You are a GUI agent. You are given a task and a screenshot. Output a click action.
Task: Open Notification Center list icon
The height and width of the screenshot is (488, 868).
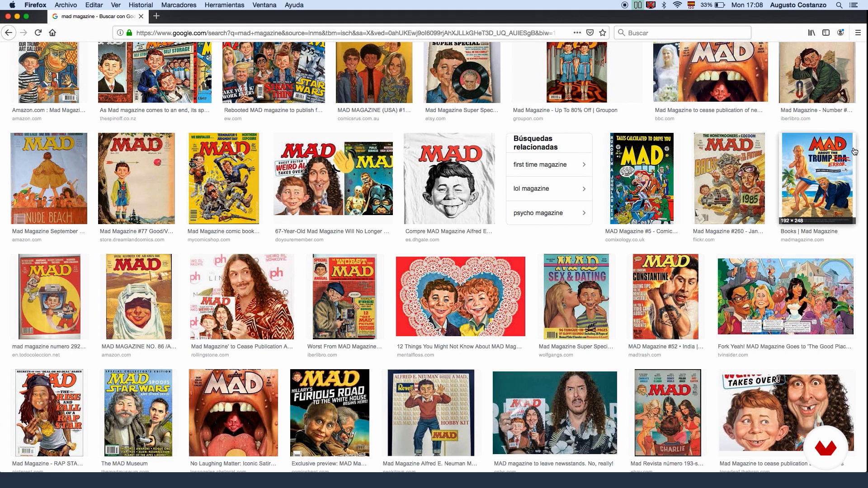(854, 5)
